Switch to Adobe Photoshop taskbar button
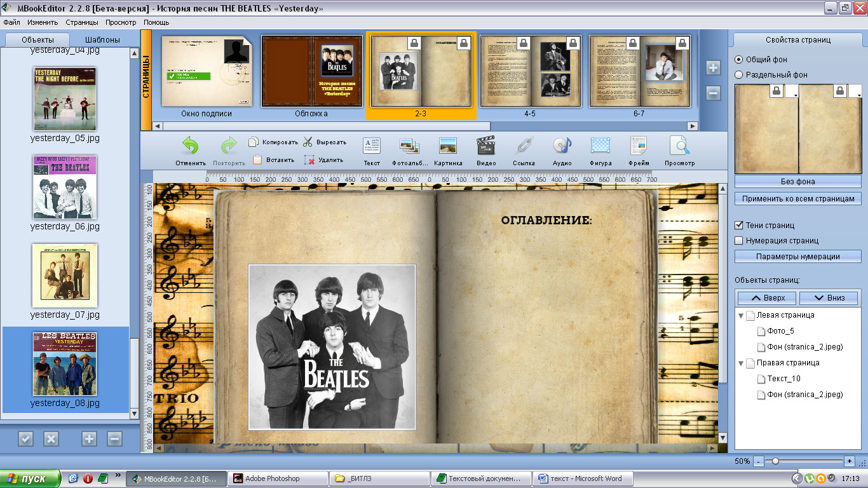The image size is (868, 488). 278,478
